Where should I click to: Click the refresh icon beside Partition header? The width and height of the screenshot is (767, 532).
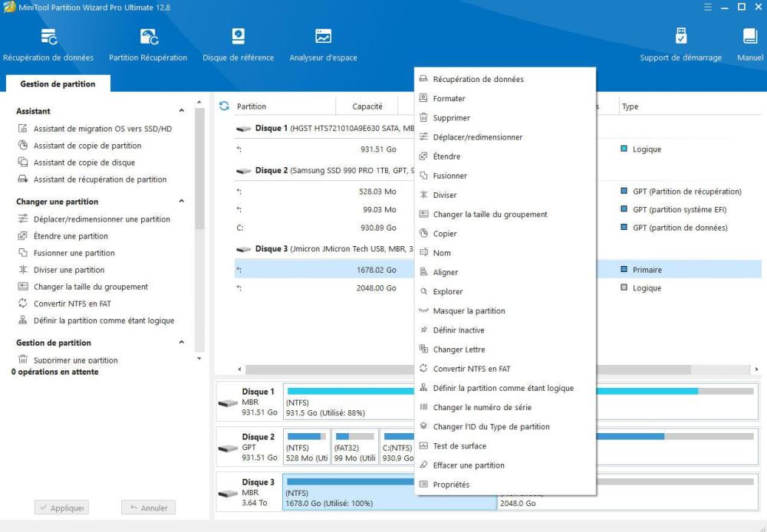224,107
